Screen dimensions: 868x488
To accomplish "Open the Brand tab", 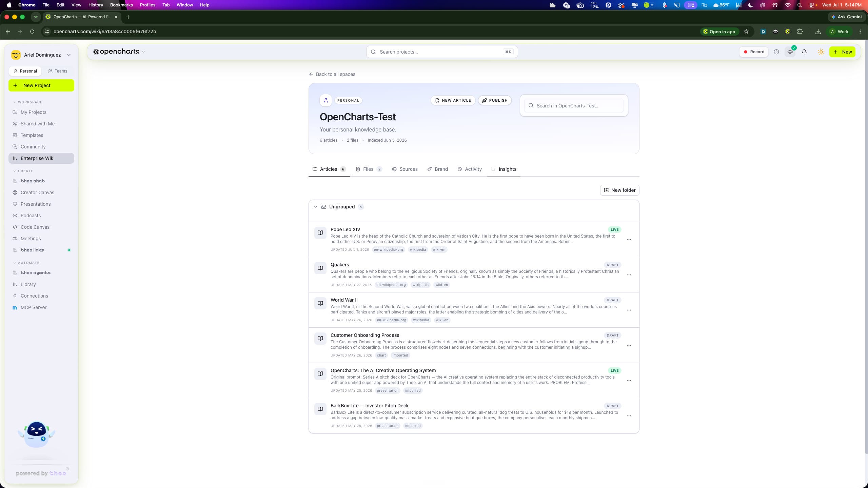I will click(437, 169).
